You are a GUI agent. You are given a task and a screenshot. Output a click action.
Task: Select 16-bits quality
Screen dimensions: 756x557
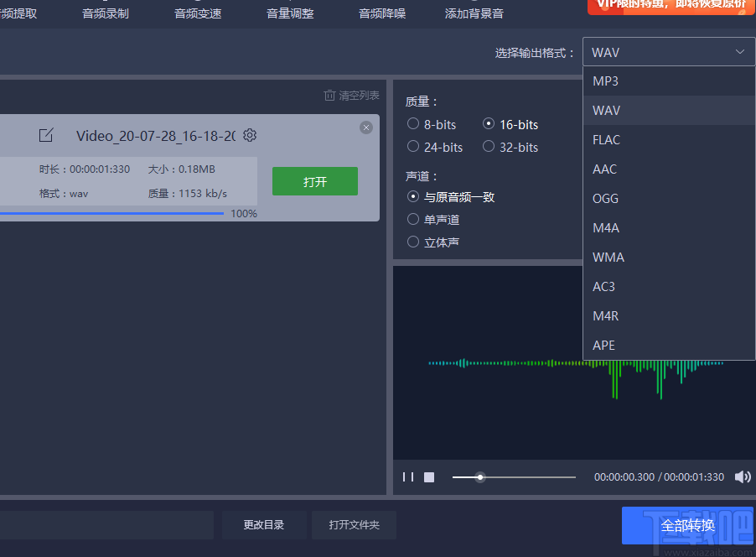pos(488,124)
